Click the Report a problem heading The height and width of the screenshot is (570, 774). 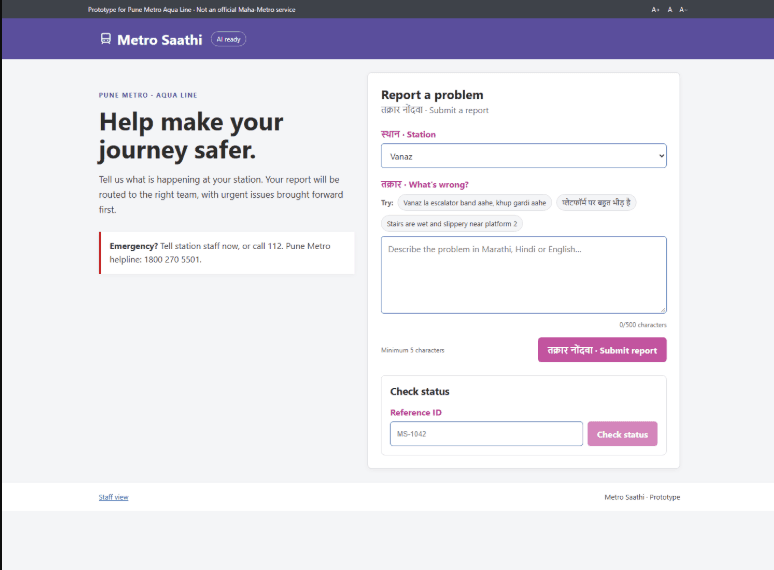tap(432, 95)
